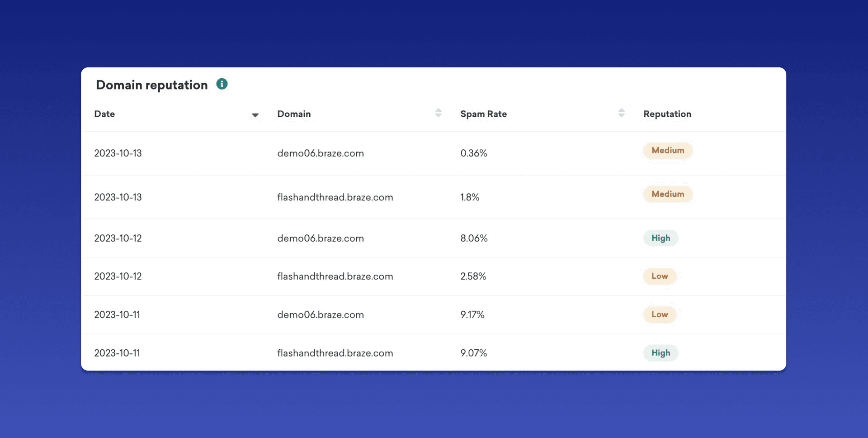868x438 pixels.
Task: Click the Domain reputation info icon
Action: 222,84
